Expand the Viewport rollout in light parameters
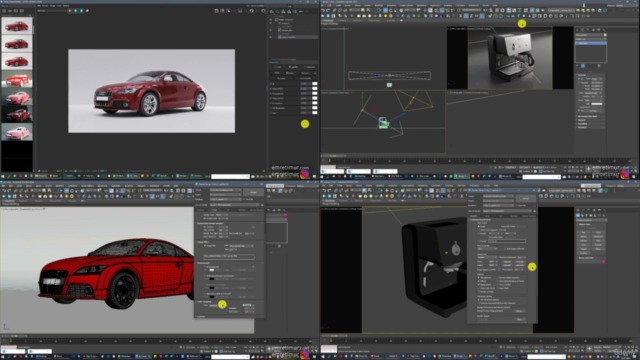Screen dimensions: 640x360 [591, 127]
